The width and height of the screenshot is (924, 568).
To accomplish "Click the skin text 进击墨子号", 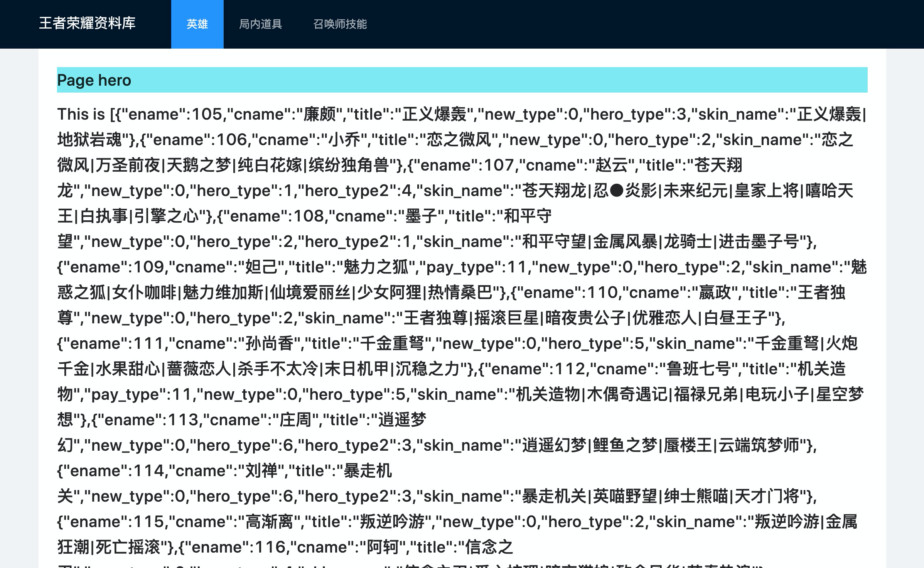I will pos(759,242).
